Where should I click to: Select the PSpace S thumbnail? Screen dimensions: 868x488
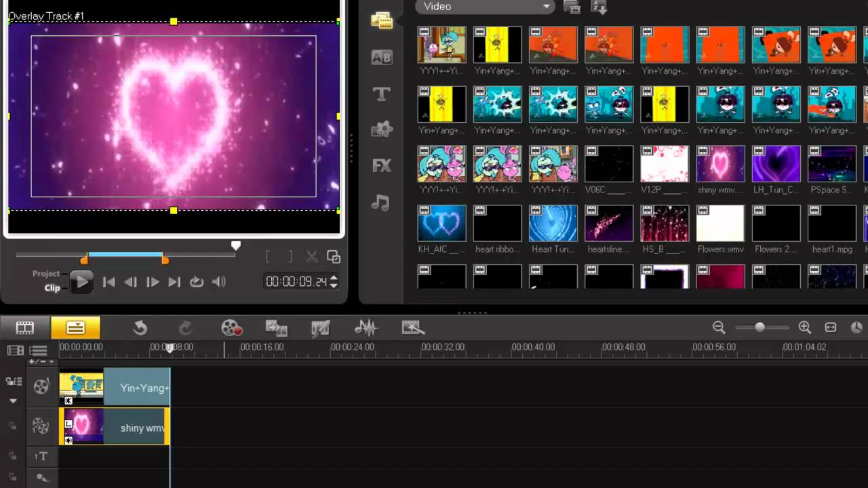point(832,163)
